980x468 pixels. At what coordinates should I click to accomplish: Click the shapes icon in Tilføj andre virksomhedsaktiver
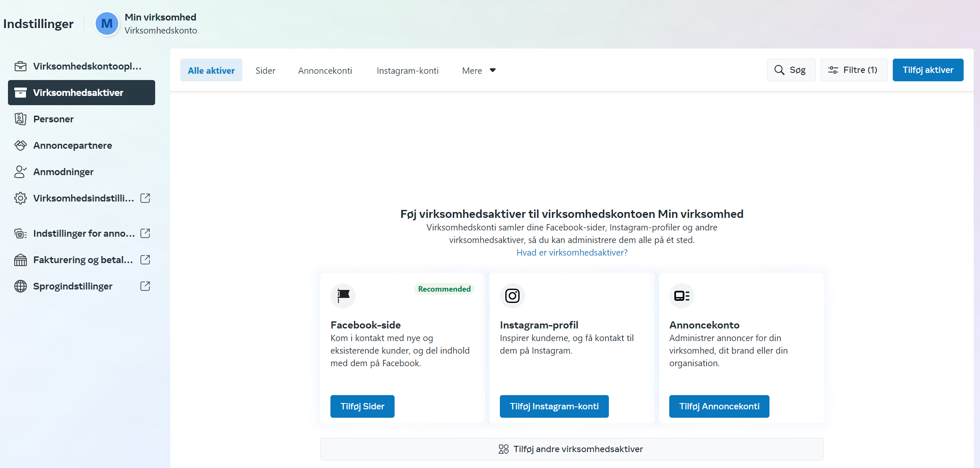pyautogui.click(x=504, y=449)
